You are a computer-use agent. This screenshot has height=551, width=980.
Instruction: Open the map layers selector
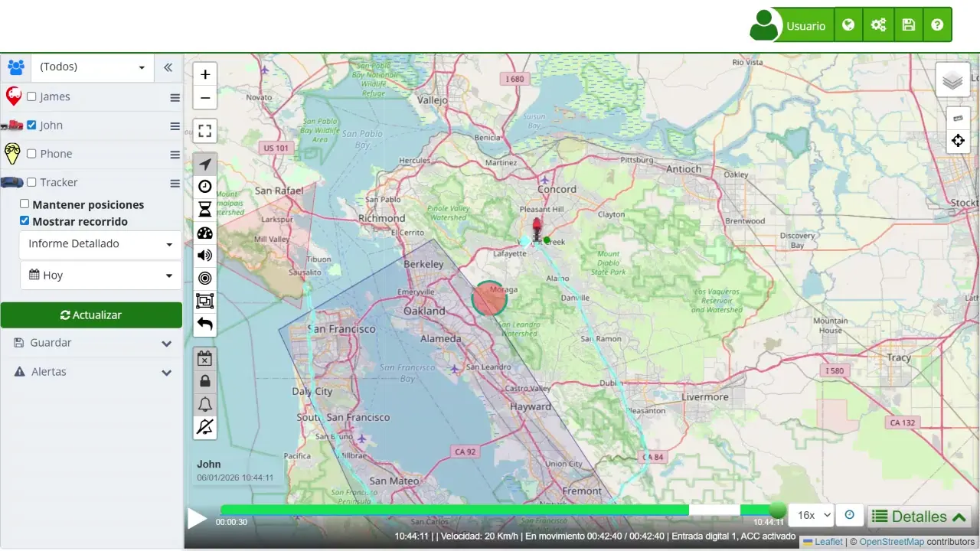pyautogui.click(x=952, y=80)
